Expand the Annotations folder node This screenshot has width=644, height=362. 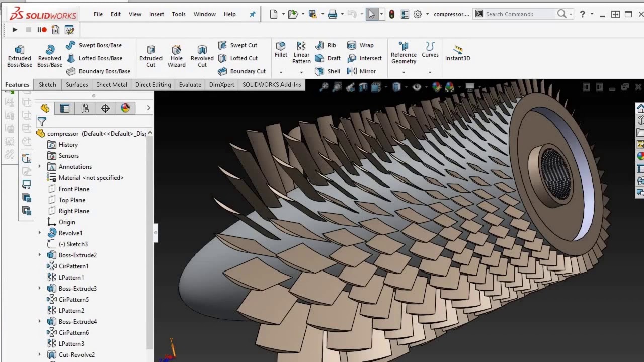40,167
